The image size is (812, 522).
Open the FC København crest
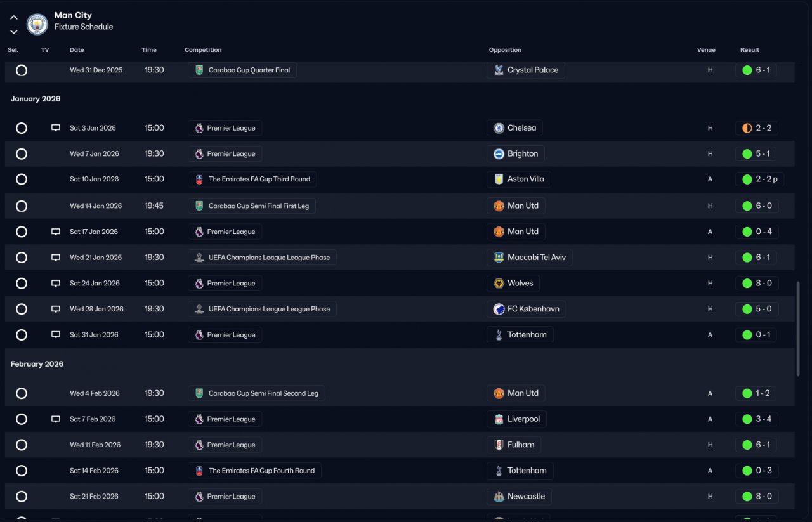[499, 310]
